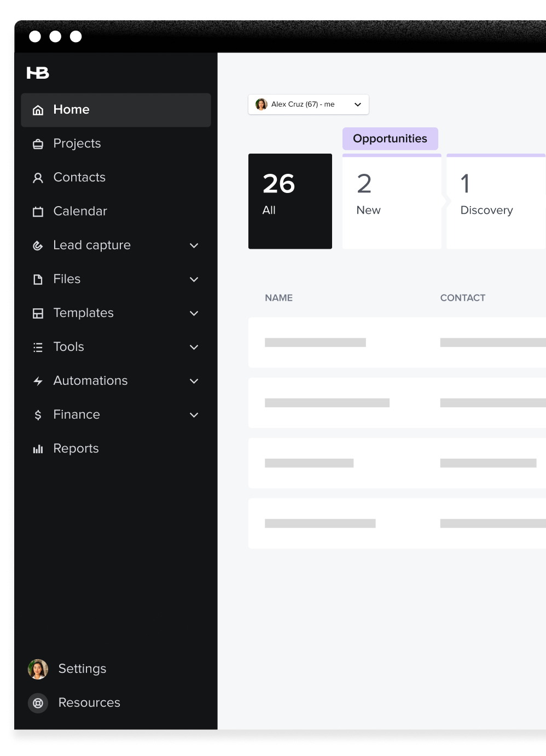Click the Home house icon
This screenshot has height=756, width=546.
tap(38, 110)
